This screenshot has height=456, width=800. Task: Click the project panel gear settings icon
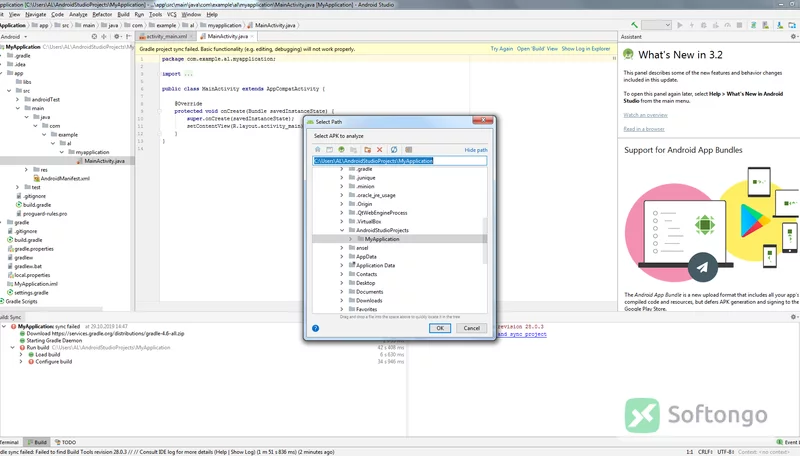pos(116,37)
